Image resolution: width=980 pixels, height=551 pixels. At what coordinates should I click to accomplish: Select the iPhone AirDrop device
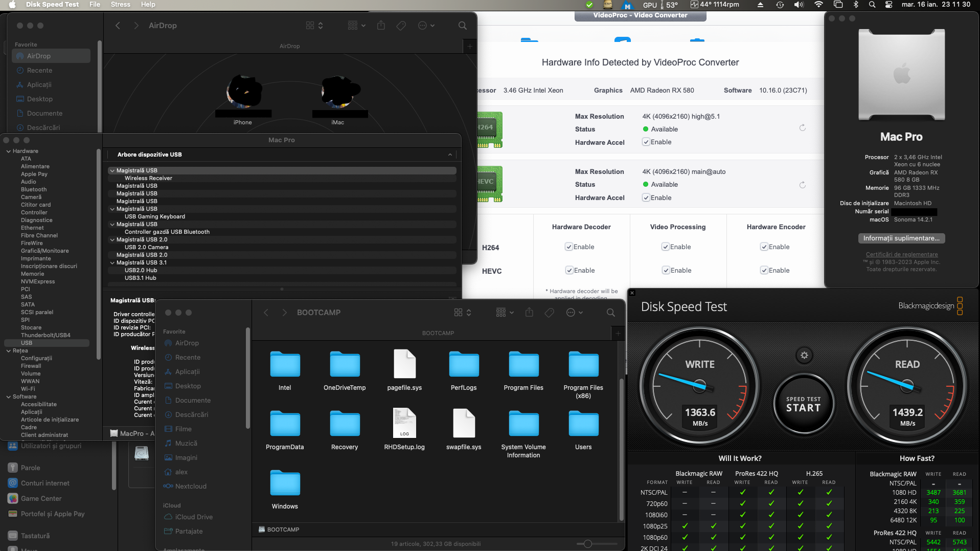click(x=243, y=100)
